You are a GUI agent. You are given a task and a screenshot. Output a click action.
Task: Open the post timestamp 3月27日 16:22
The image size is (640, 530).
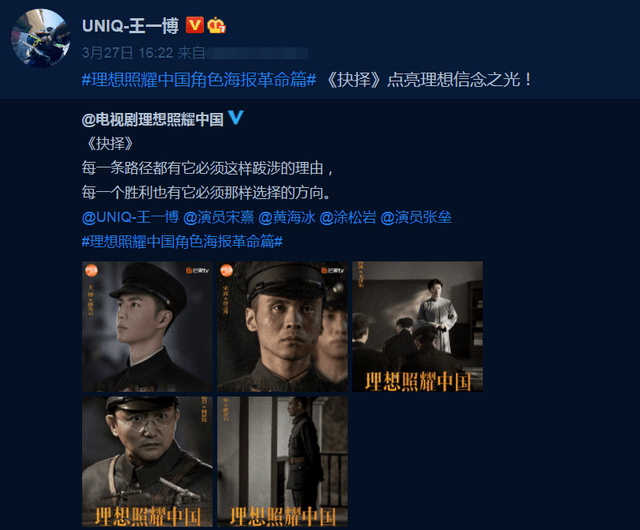(128, 53)
